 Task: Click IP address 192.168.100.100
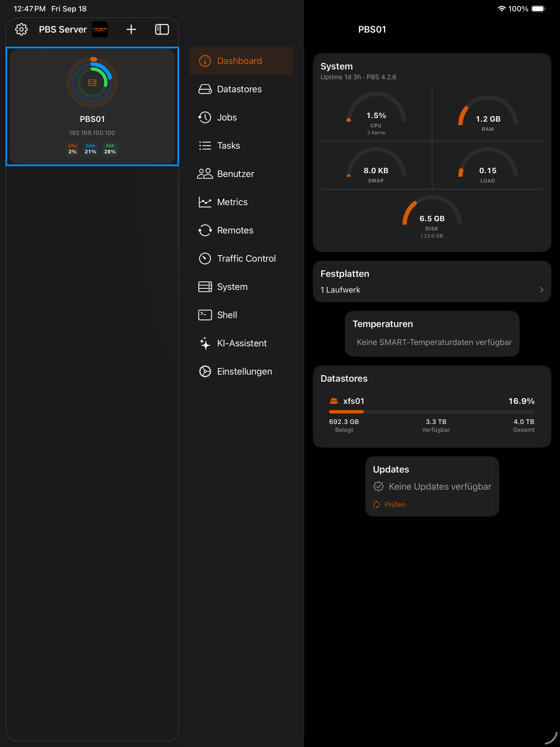point(92,133)
